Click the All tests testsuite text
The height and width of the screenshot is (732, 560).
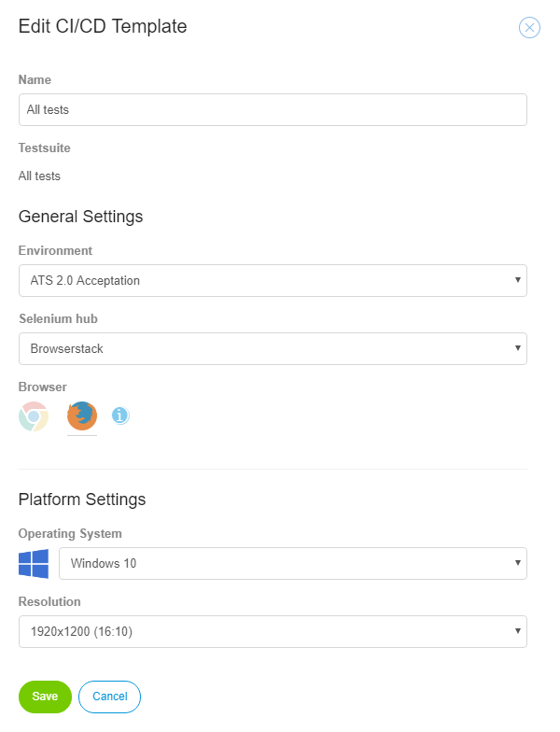point(39,176)
